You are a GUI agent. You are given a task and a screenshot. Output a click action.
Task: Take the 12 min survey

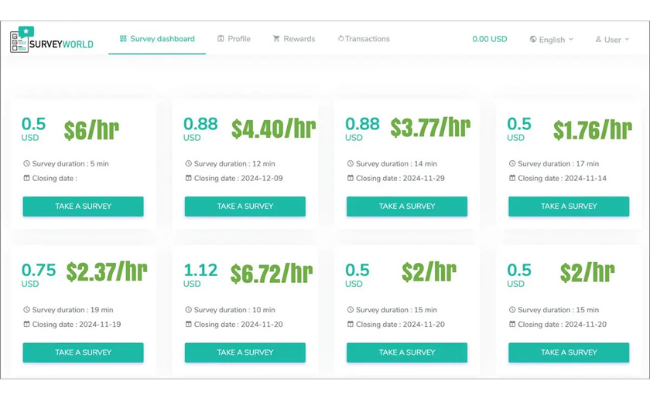tap(245, 206)
